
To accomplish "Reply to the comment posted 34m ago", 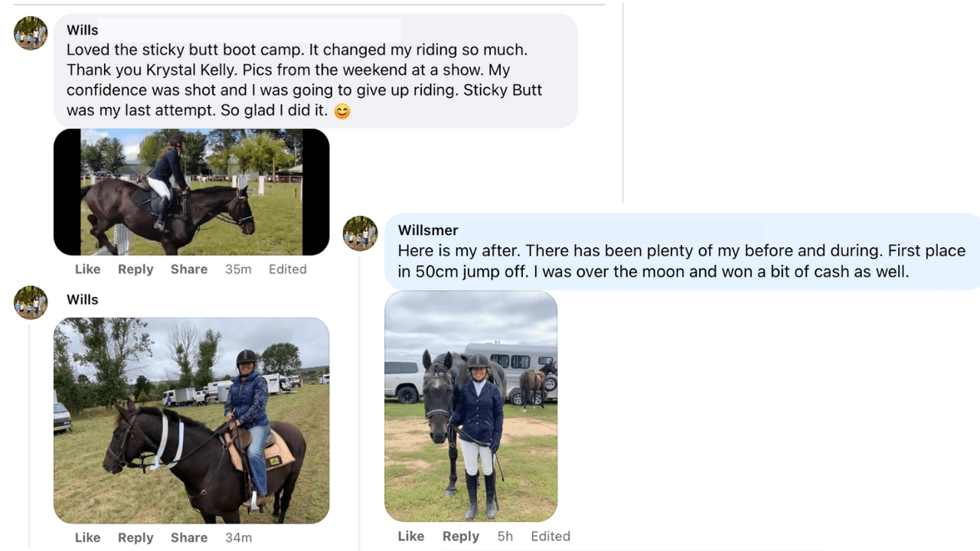I will coord(136,538).
